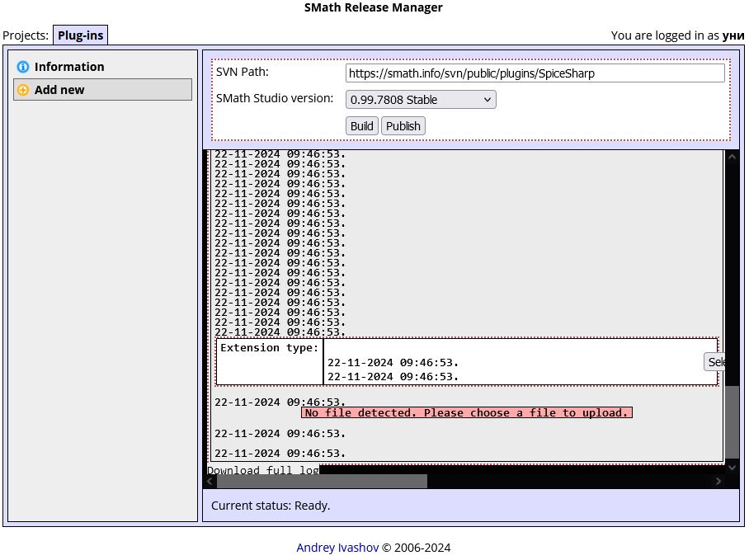Click the right arrow of the horizontal scrollbar

(718, 481)
